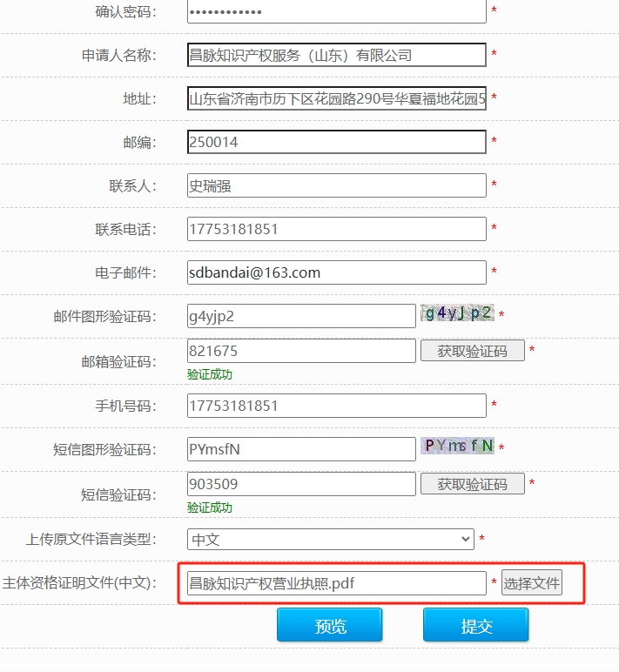Click 获取验证码 button for email verification
This screenshot has width=619, height=672.
473,351
